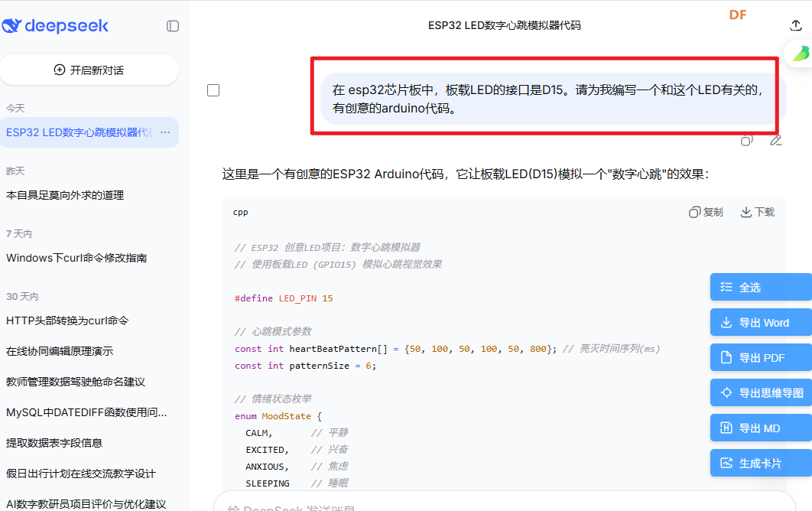The width and height of the screenshot is (812, 511).
Task: Click 全选 to select all messages
Action: pos(760,288)
